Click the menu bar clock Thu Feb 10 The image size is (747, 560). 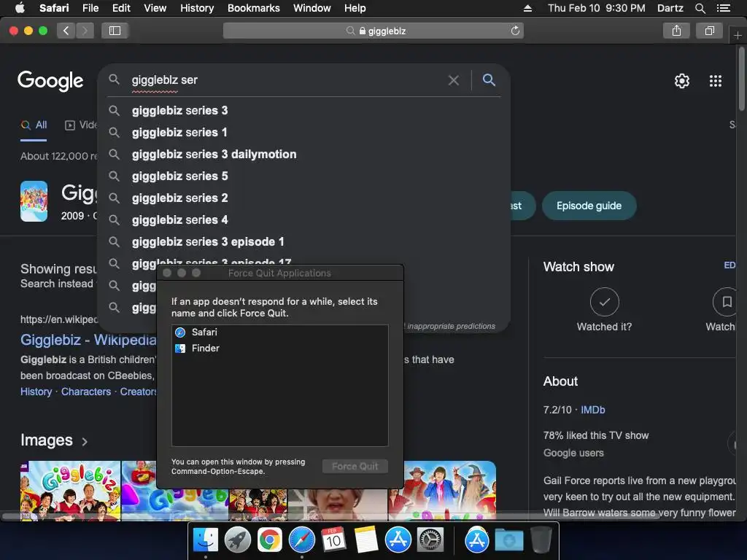pyautogui.click(x=597, y=8)
